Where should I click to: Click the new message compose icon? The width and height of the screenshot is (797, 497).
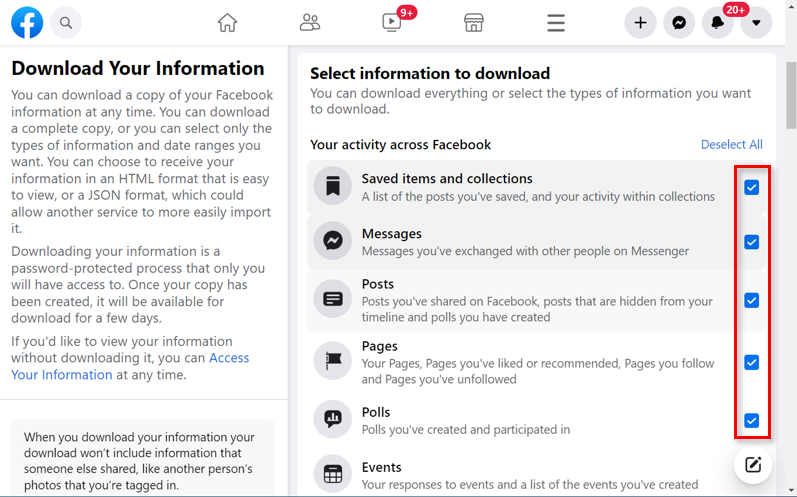[x=753, y=464]
